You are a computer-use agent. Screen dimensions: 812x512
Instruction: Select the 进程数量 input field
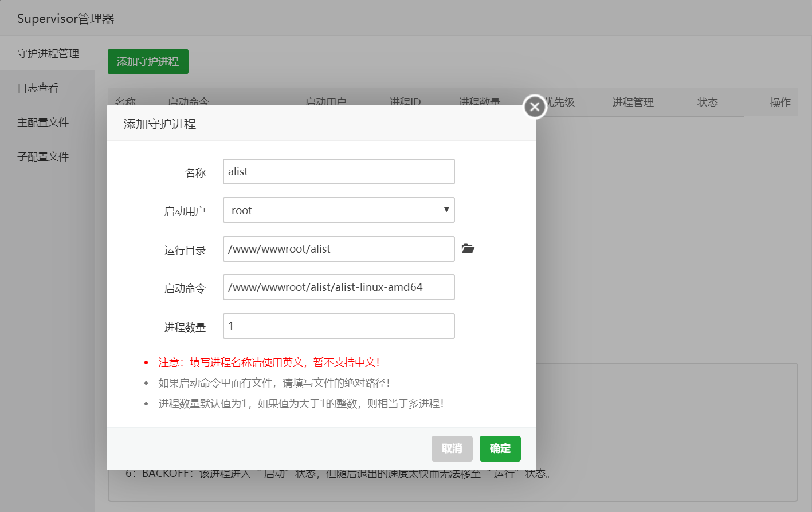[338, 326]
